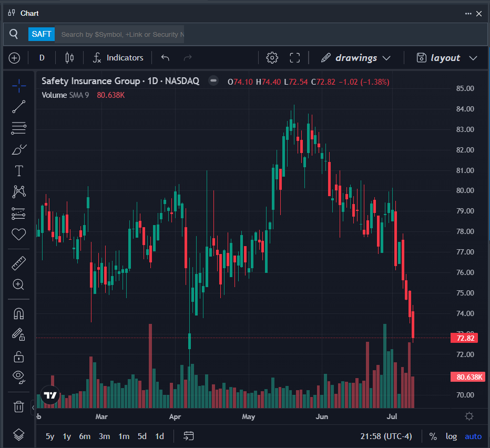Open chart settings gear
Viewport: 490px width, 448px height.
pyautogui.click(x=272, y=58)
